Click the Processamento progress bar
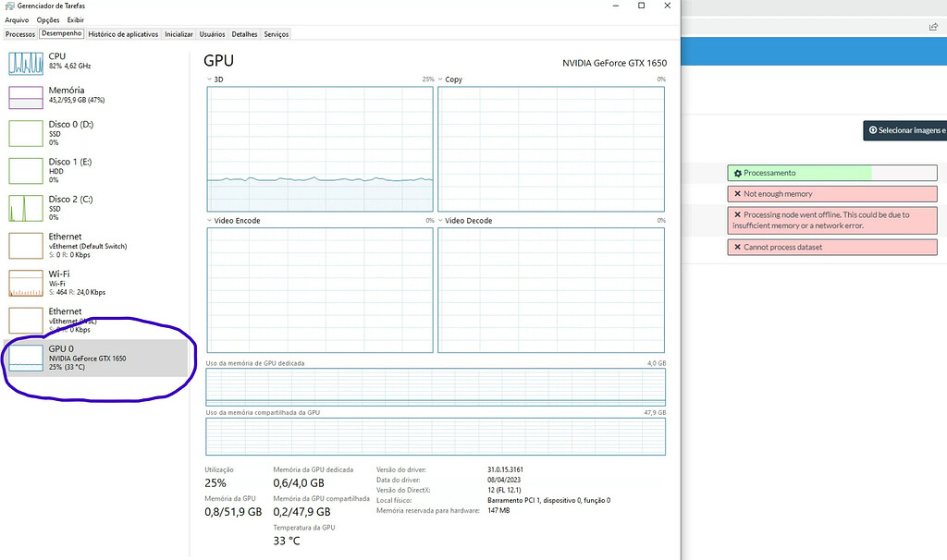The height and width of the screenshot is (560, 947). point(832,172)
